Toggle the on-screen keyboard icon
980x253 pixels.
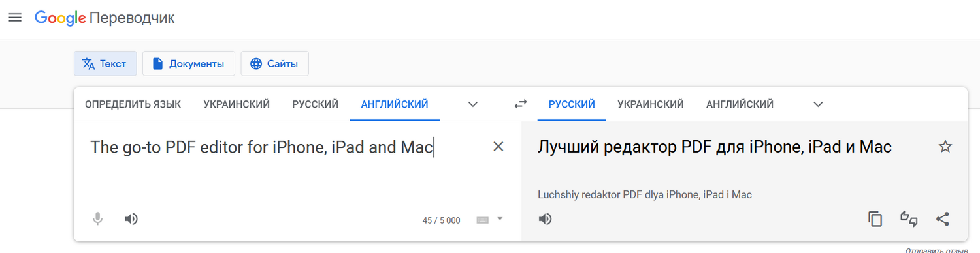click(x=483, y=220)
